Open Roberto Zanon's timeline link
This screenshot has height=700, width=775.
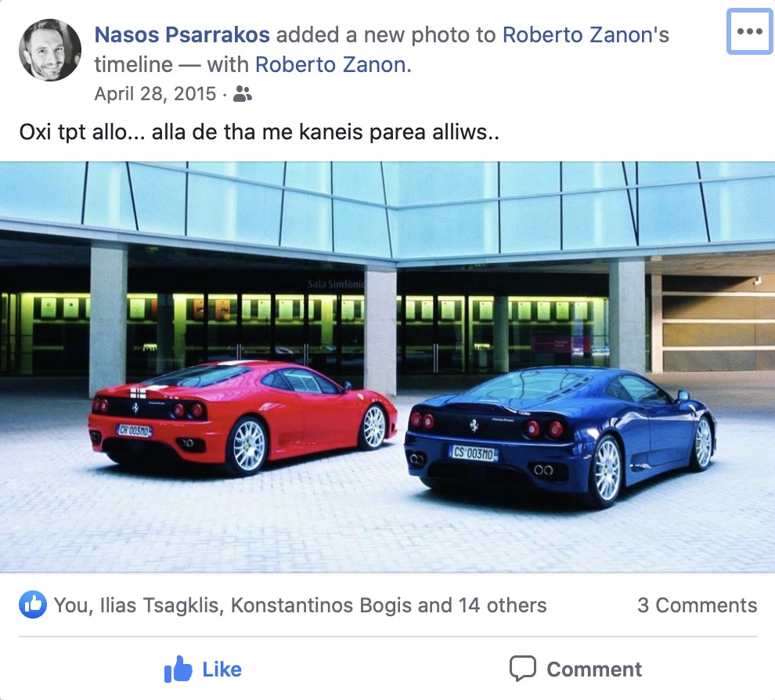586,35
